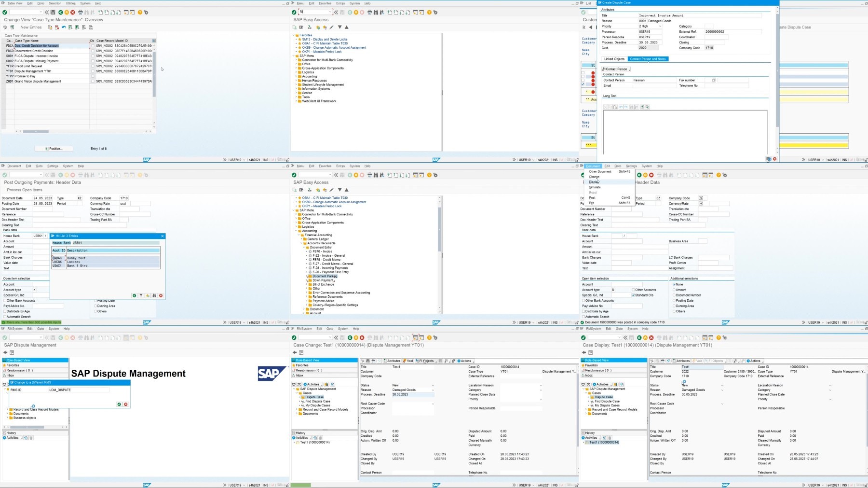Viewport: 868px width, 488px height.
Task: Open Actions button in Case Change window
Action: click(465, 361)
